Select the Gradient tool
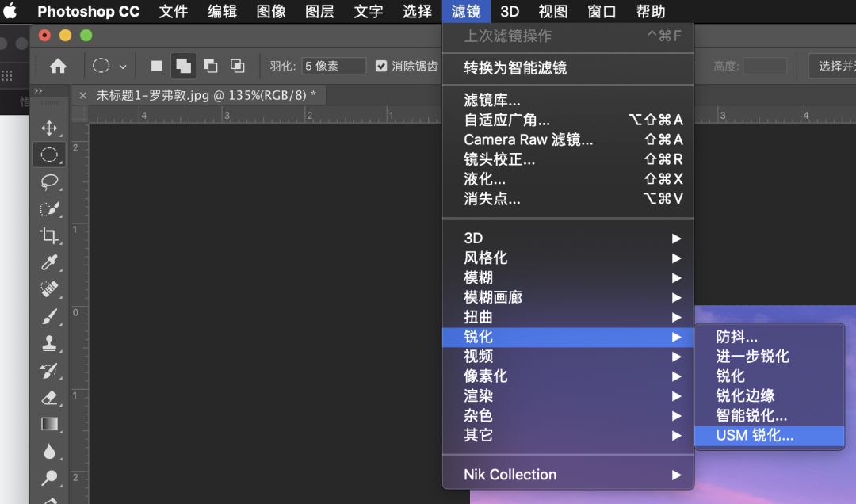Image resolution: width=856 pixels, height=504 pixels. point(49,424)
